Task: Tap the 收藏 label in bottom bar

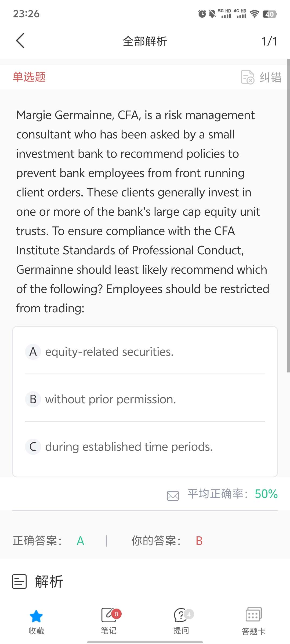Action: tap(36, 631)
